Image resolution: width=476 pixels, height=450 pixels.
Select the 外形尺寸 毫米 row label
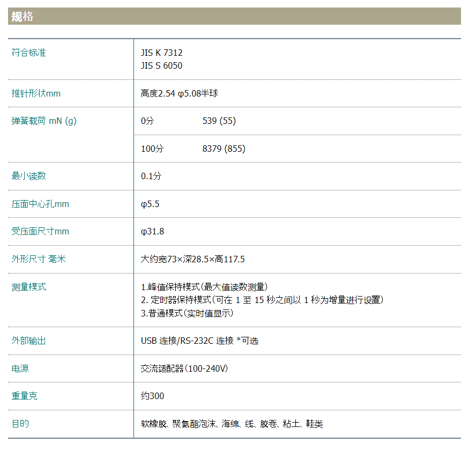(x=39, y=259)
